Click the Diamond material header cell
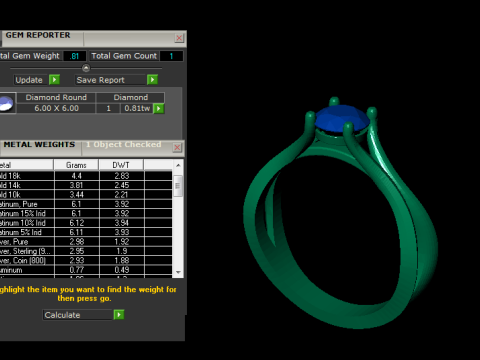The width and height of the screenshot is (480, 360). 131,97
